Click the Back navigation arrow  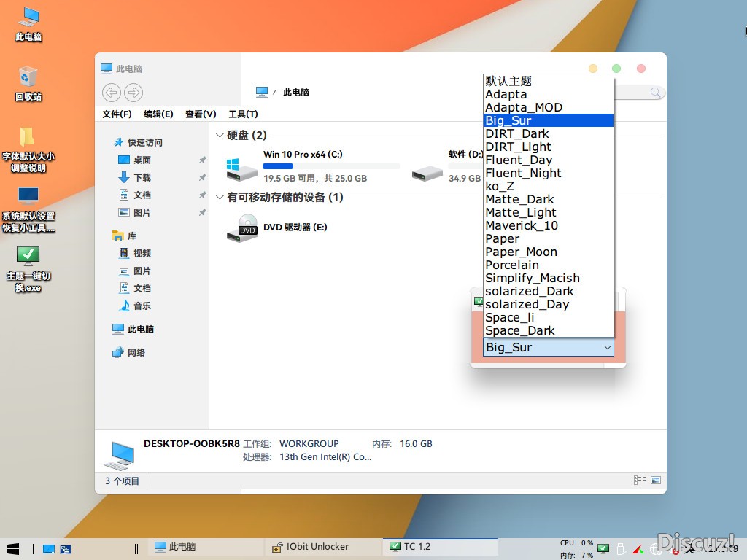pos(112,93)
